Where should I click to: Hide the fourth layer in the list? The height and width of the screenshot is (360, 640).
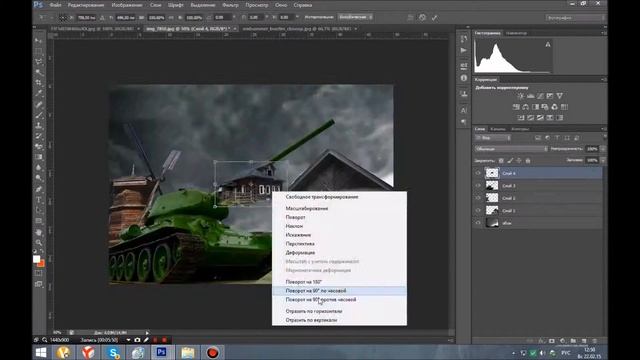tap(478, 211)
